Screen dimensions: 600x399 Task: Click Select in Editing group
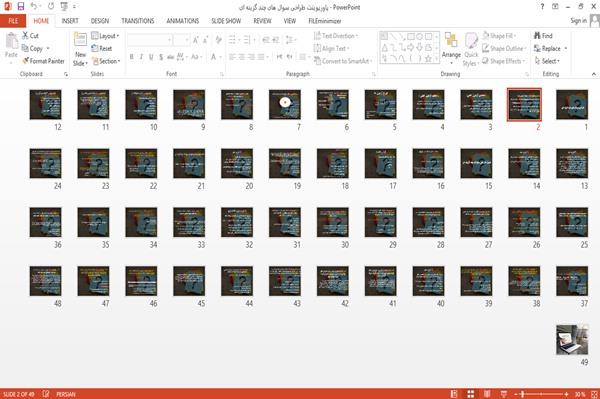coord(547,61)
